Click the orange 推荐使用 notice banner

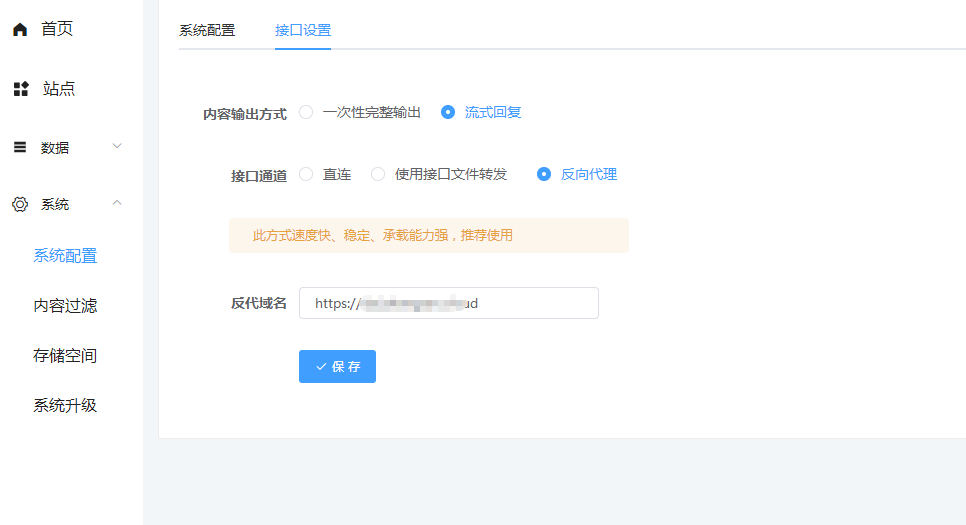click(x=428, y=236)
